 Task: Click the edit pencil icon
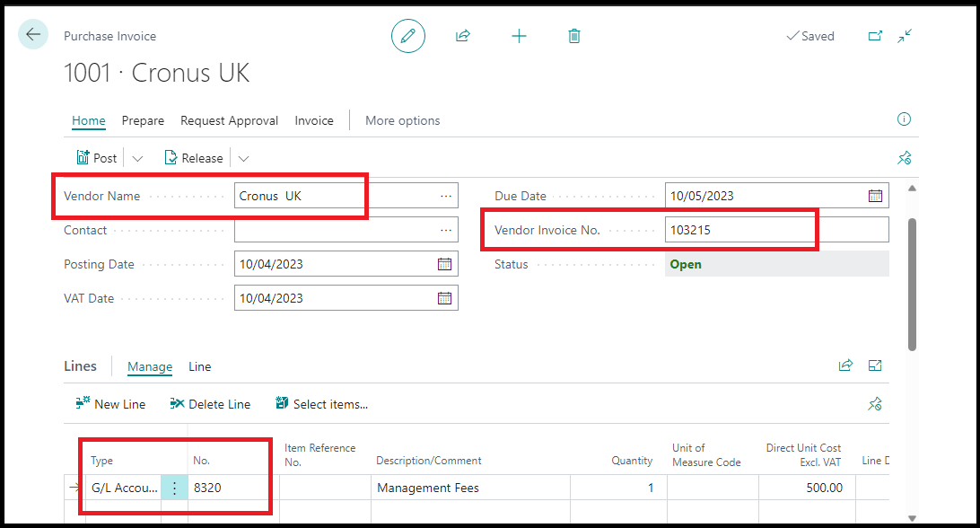tap(408, 36)
